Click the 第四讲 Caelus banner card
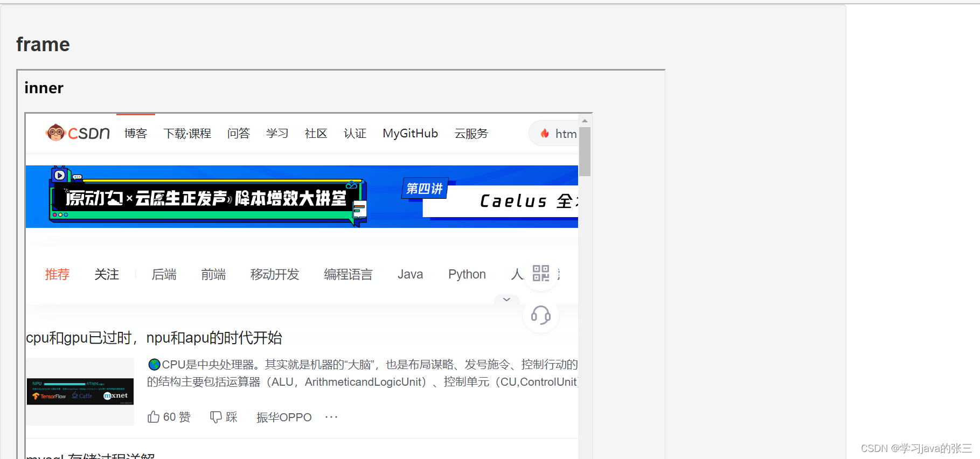 click(x=490, y=197)
